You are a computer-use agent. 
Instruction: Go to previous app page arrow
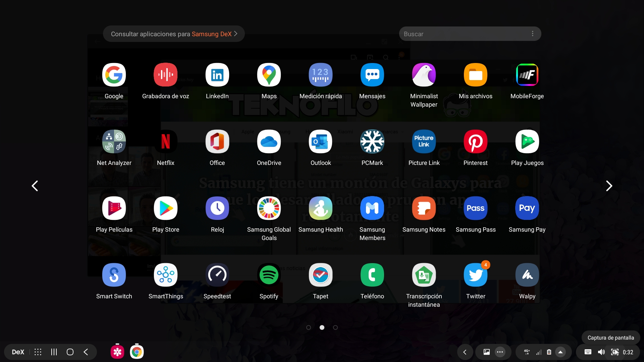(x=35, y=186)
